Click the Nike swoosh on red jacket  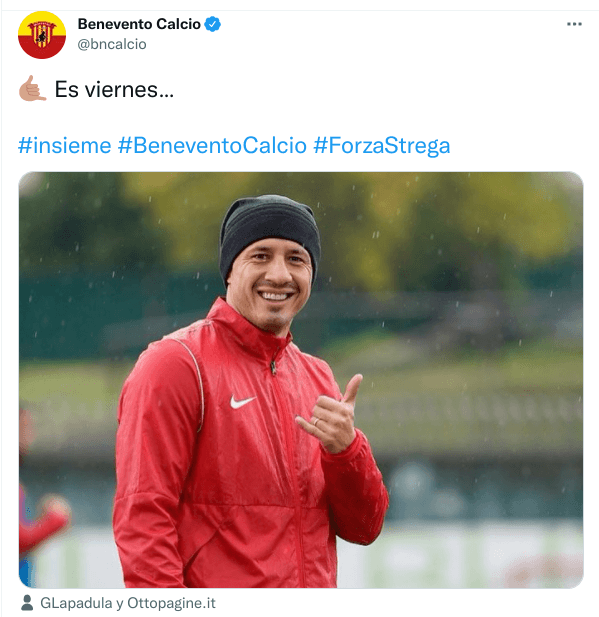click(242, 402)
